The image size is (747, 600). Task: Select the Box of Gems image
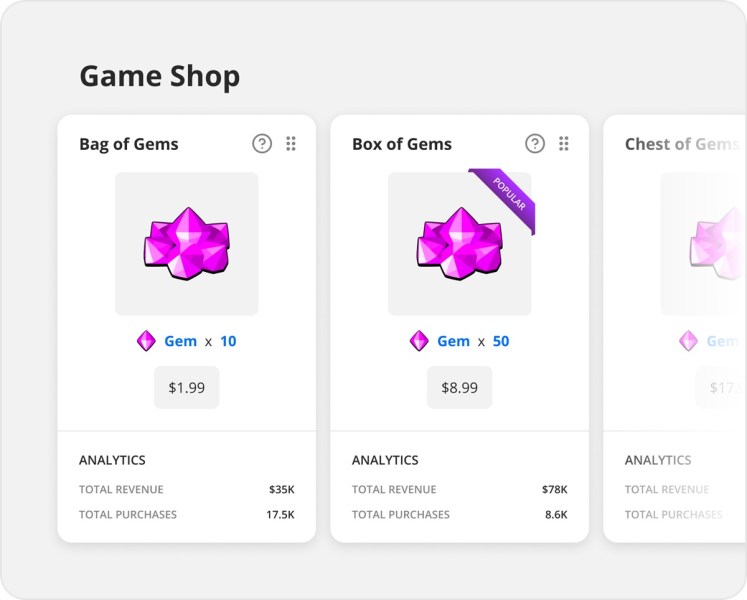click(x=460, y=244)
